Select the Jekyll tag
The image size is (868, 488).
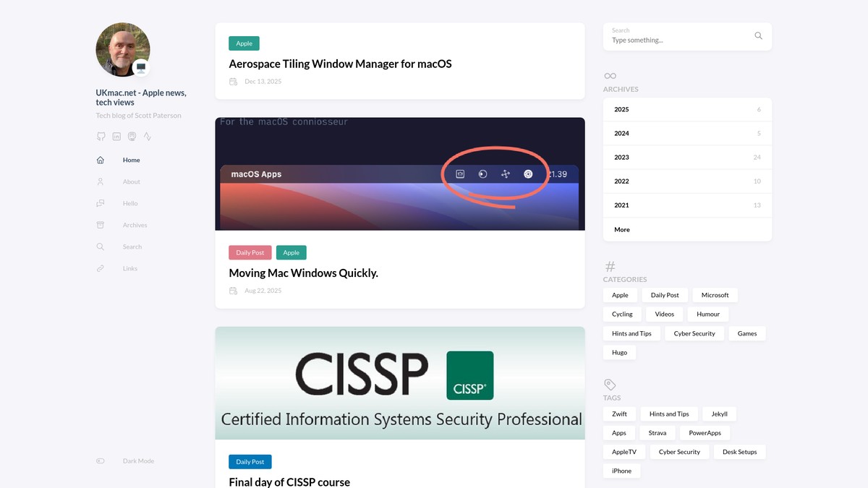pos(719,414)
